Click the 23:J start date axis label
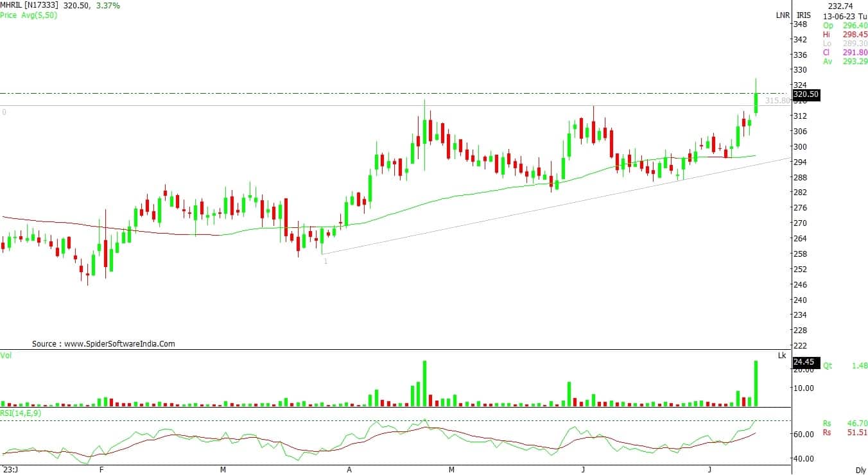 click(x=10, y=470)
